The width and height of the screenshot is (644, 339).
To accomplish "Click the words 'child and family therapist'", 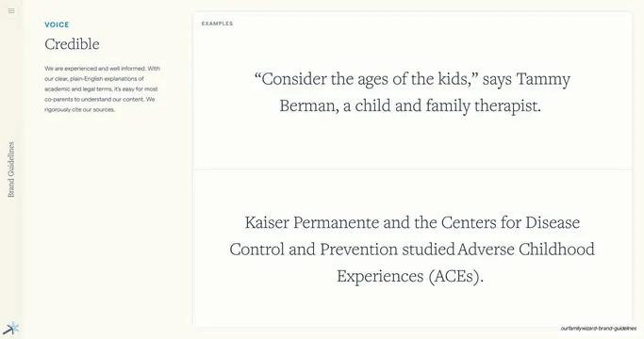I will tap(447, 105).
